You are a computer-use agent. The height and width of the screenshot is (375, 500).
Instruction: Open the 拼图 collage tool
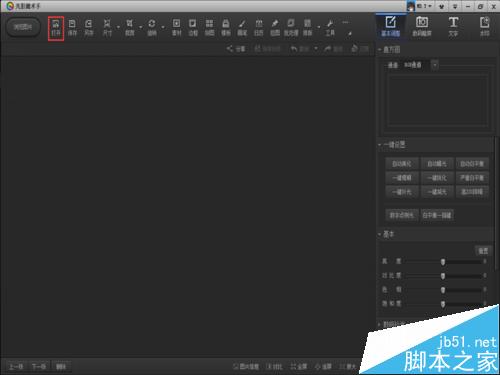tap(209, 28)
